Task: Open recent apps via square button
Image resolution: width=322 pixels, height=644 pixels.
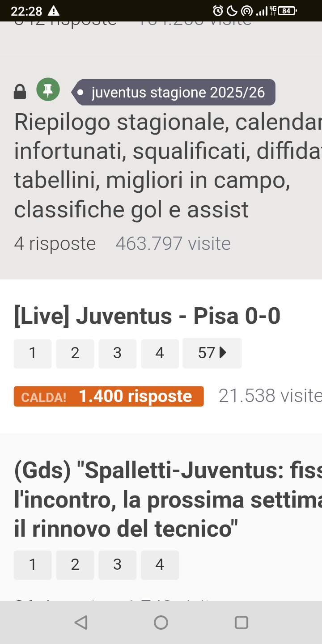Action: (x=241, y=623)
